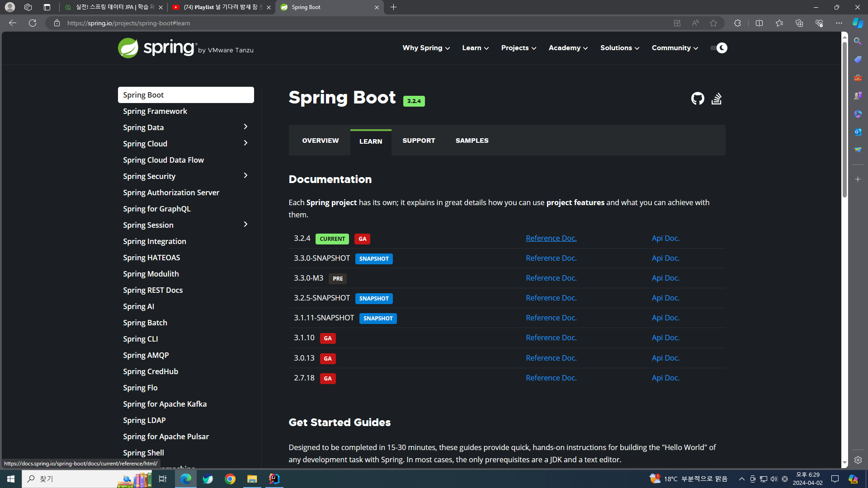Expand the Spring Data submenu chevron
Image resolution: width=868 pixels, height=488 pixels.
[245, 127]
